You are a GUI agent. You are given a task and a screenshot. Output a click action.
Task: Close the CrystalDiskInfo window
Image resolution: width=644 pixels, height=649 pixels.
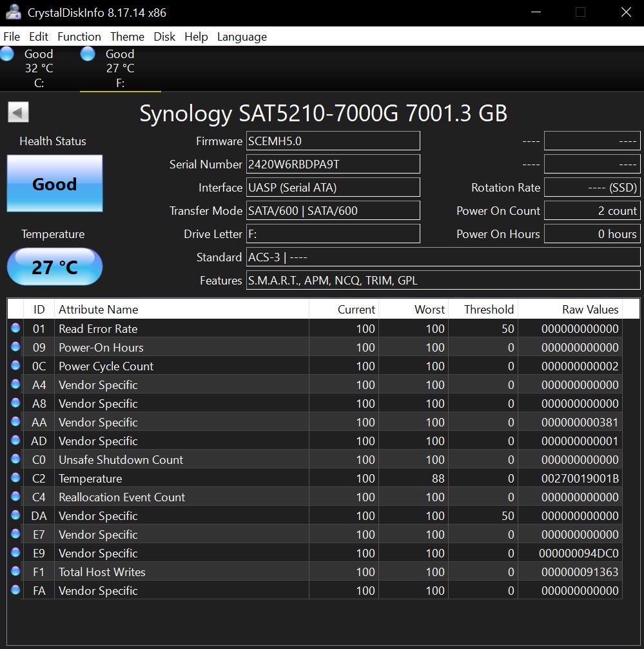pos(626,12)
